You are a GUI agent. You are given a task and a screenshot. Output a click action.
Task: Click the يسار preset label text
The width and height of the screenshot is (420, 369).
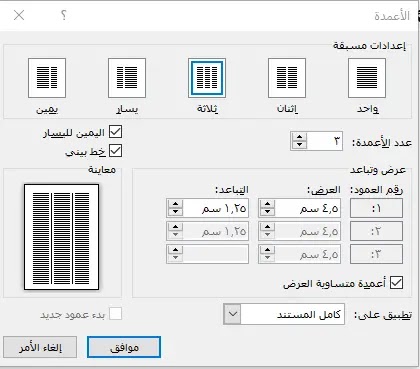pos(127,109)
